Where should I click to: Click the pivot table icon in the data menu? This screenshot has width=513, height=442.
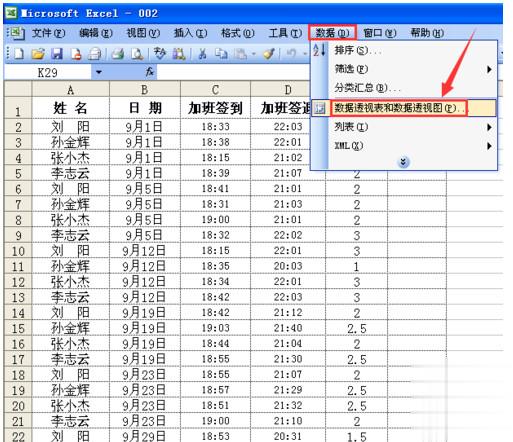[320, 108]
